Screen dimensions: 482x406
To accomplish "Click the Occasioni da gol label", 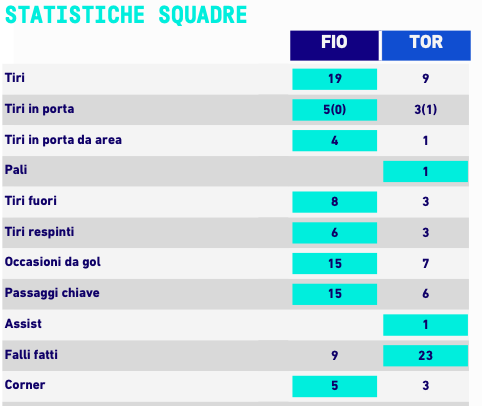I will (x=53, y=262).
